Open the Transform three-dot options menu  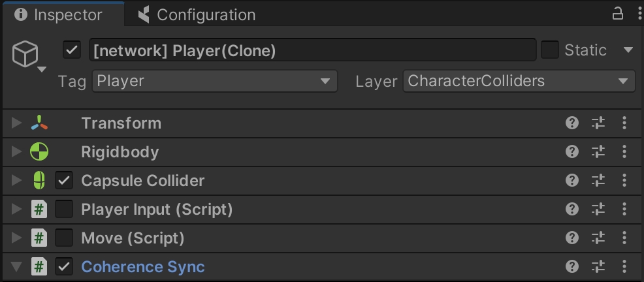coord(624,123)
